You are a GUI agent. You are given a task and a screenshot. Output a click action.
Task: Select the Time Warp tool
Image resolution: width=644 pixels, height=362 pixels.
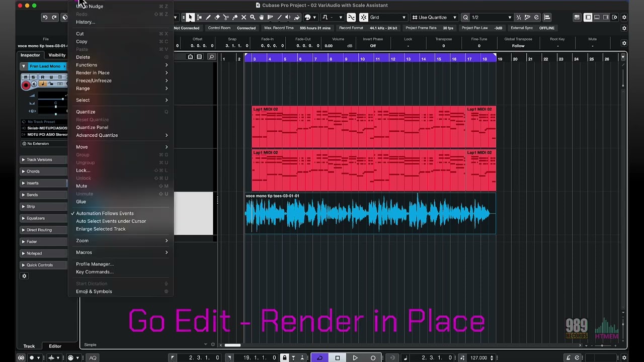(x=270, y=17)
